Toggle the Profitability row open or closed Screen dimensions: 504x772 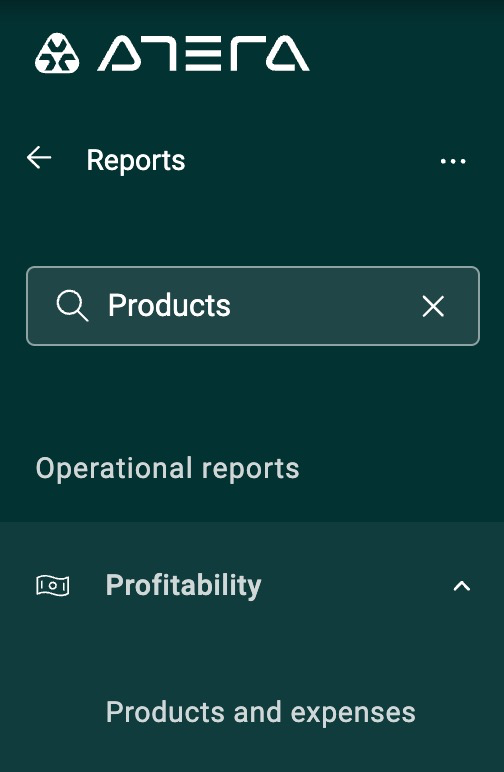252,586
